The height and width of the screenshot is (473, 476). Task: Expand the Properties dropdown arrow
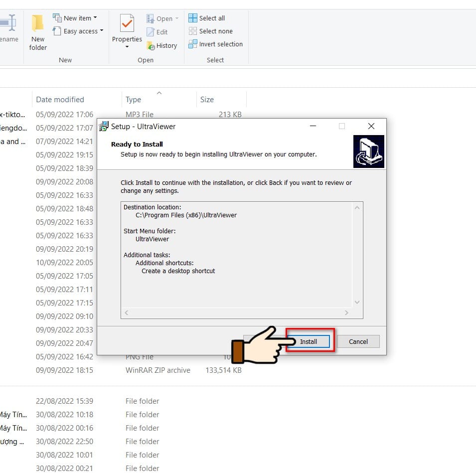click(127, 47)
